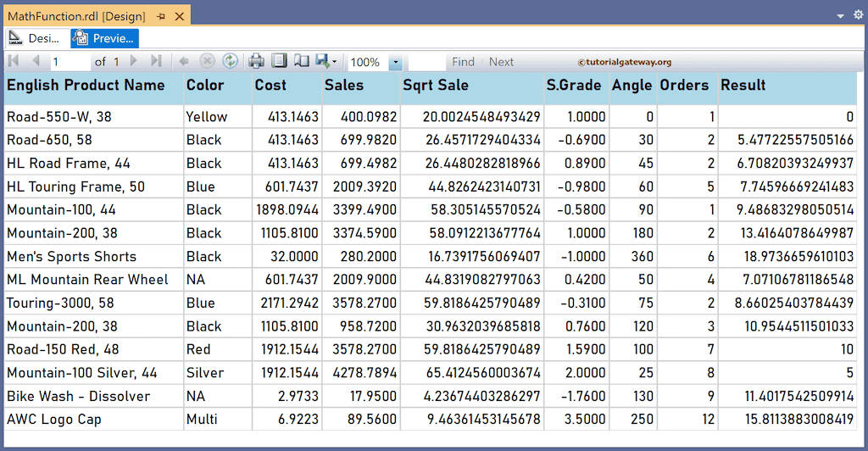Jump to last page of report
This screenshot has height=451, width=868.
click(156, 61)
